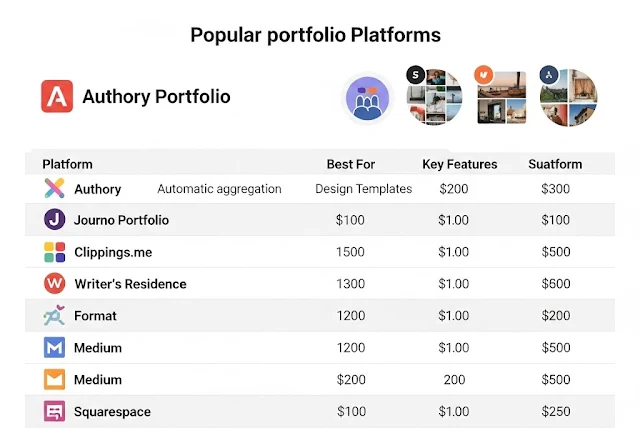Click the purple people group avatar
Screen dimensions: 640x448
tap(368, 99)
